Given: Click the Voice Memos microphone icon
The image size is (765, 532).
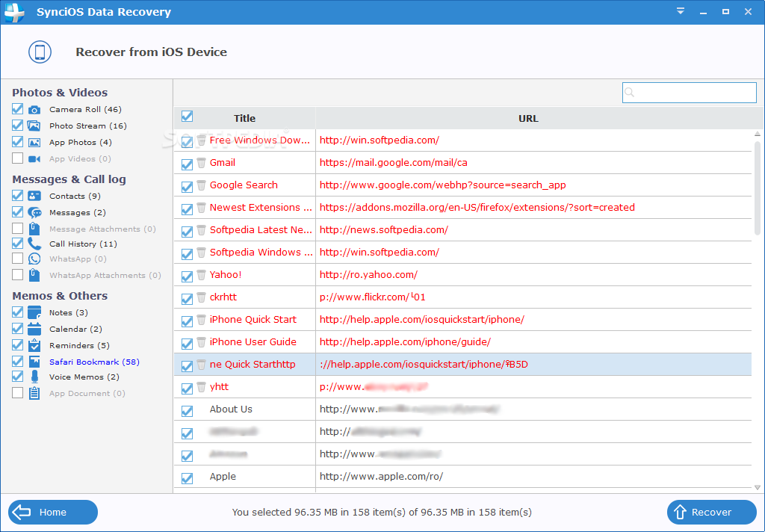Looking at the screenshot, I should tap(34, 377).
